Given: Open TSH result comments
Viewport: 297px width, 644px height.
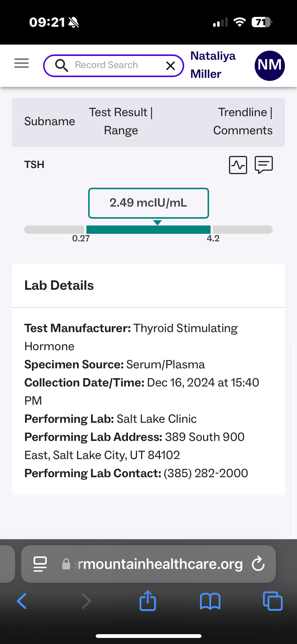Looking at the screenshot, I should [263, 165].
